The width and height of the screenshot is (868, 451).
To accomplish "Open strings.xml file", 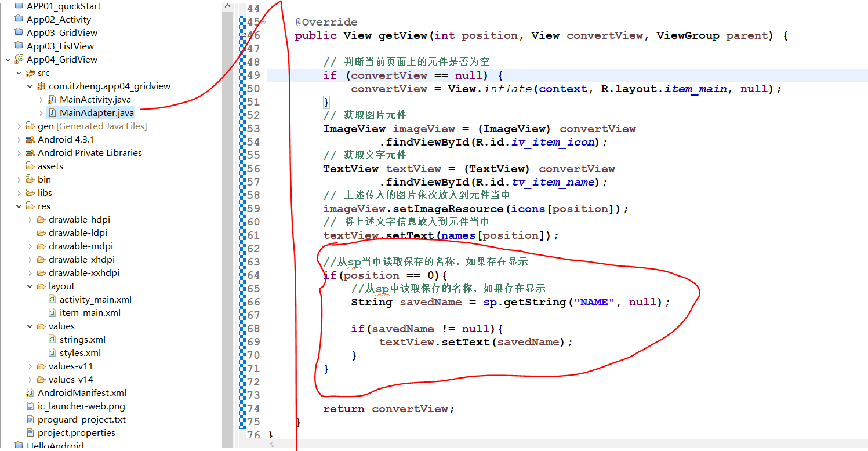I will 82,340.
